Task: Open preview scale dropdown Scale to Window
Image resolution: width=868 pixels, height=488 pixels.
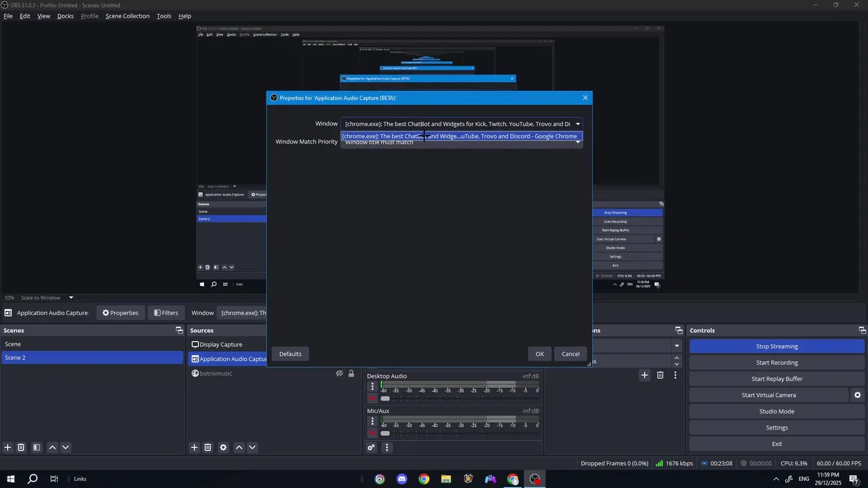Action: pyautogui.click(x=47, y=298)
